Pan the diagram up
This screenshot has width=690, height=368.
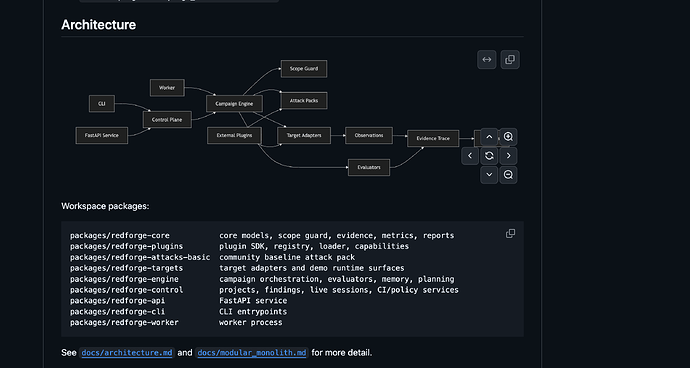489,137
